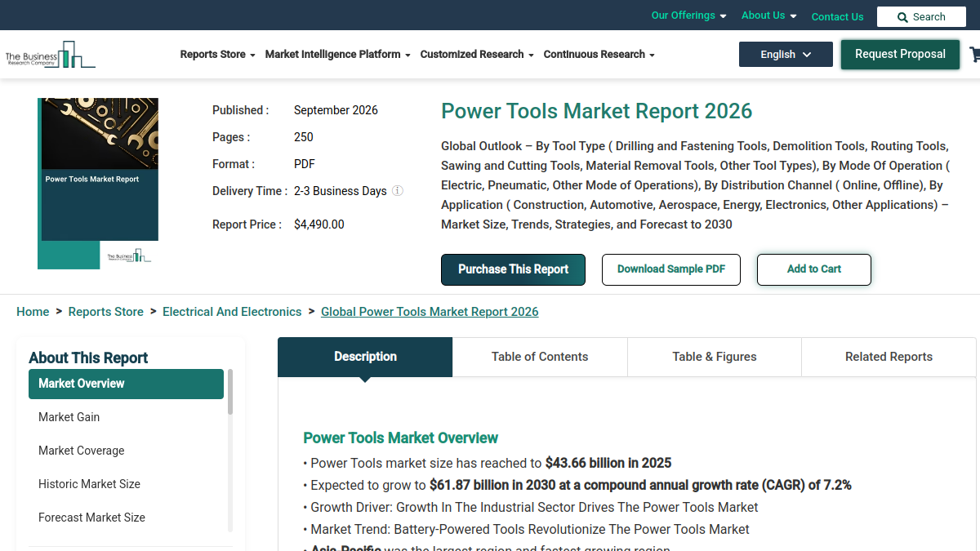Click the $43.66 billion in 2025 text
This screenshot has width=980, height=551.
pos(608,463)
